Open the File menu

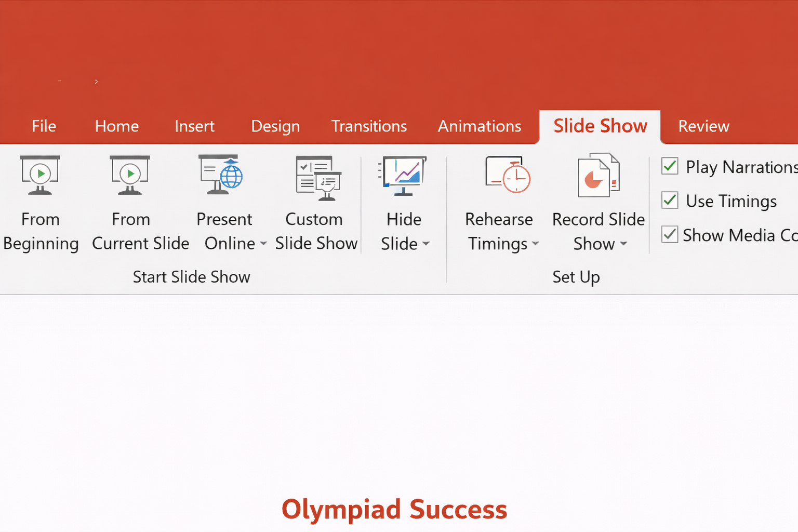point(44,126)
